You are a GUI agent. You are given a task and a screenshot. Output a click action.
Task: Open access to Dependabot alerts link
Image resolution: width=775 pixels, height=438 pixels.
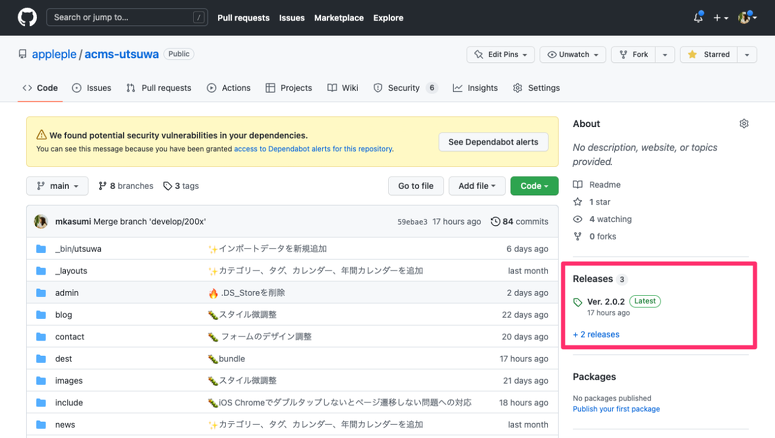(314, 149)
